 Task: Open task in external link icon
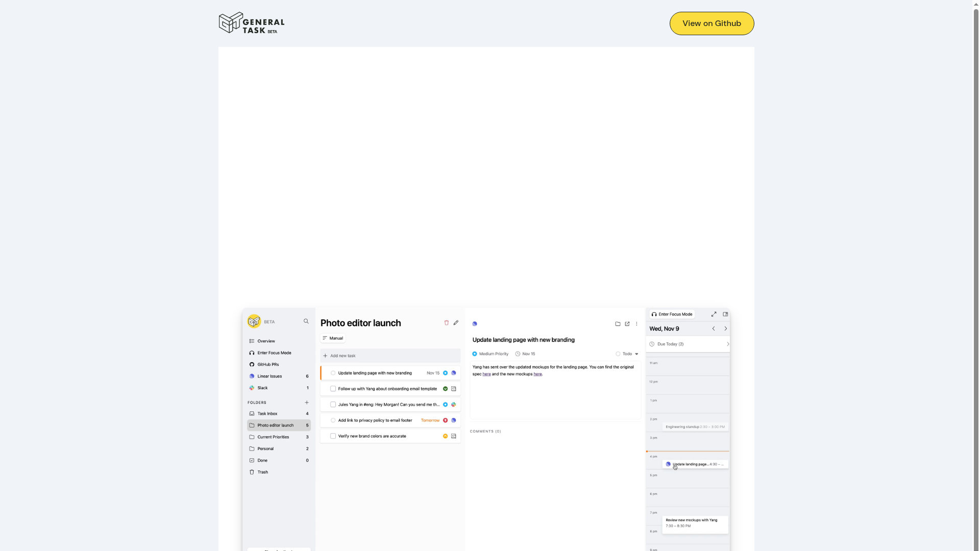627,324
